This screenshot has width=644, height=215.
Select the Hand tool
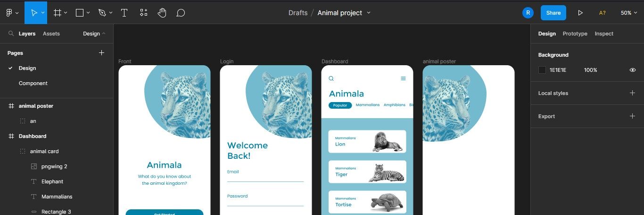162,13
